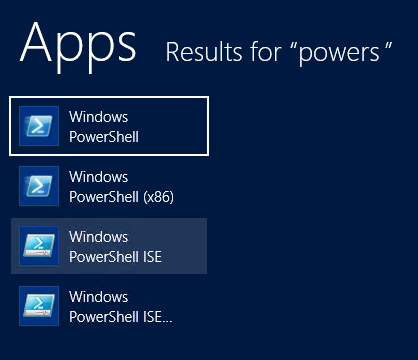Image resolution: width=418 pixels, height=360 pixels.
Task: Click the truncated Windows PowerShell ISE… icon
Action: tap(39, 306)
